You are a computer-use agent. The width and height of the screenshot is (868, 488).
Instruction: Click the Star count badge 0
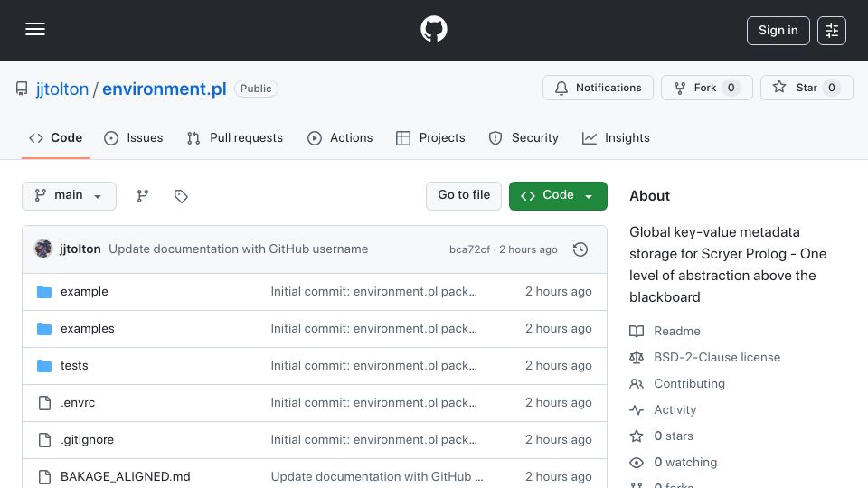point(832,88)
